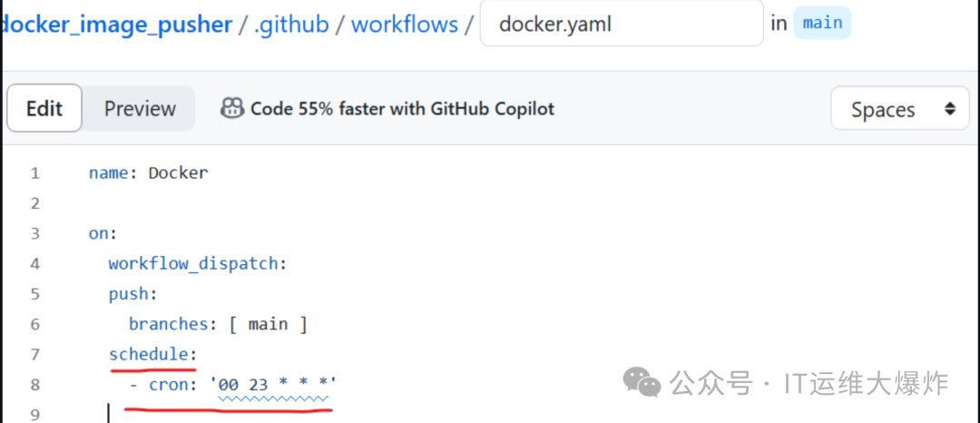Click the schedule keyword on line 7
The width and height of the screenshot is (980, 423).
tap(149, 355)
